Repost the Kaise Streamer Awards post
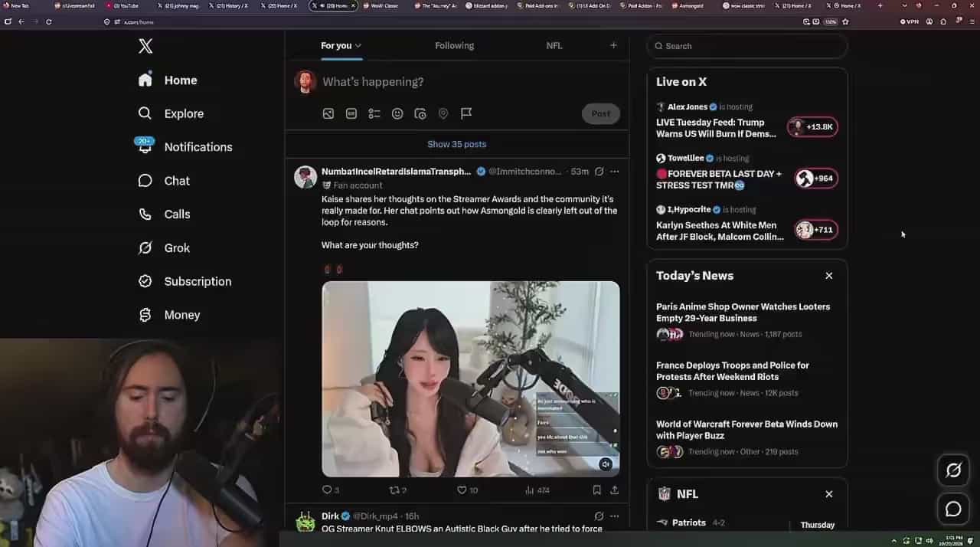 tap(397, 490)
